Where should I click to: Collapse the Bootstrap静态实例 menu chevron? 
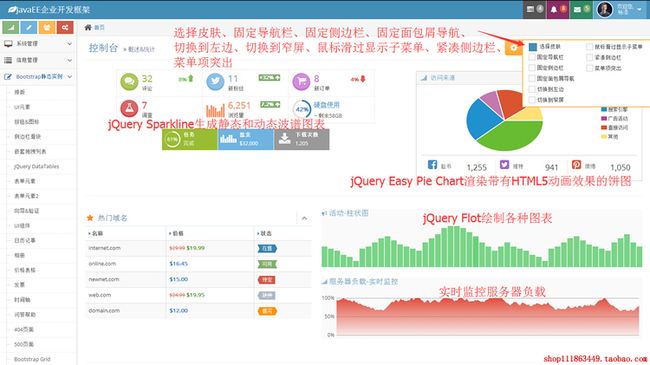click(x=69, y=77)
